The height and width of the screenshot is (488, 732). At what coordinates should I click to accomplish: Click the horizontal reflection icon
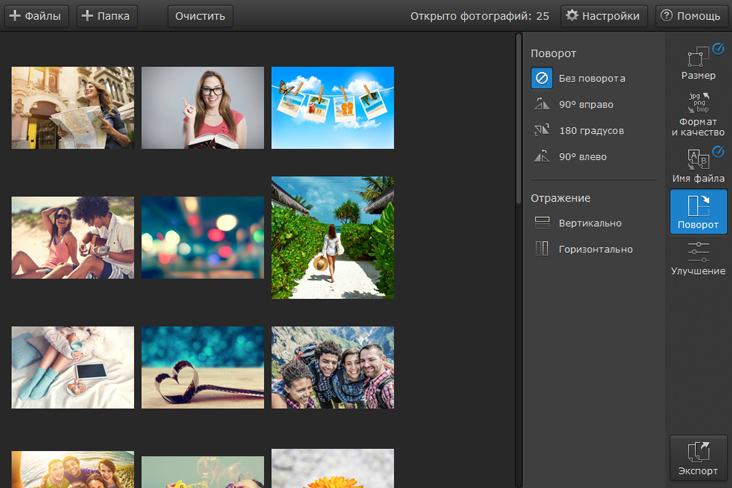(x=542, y=248)
